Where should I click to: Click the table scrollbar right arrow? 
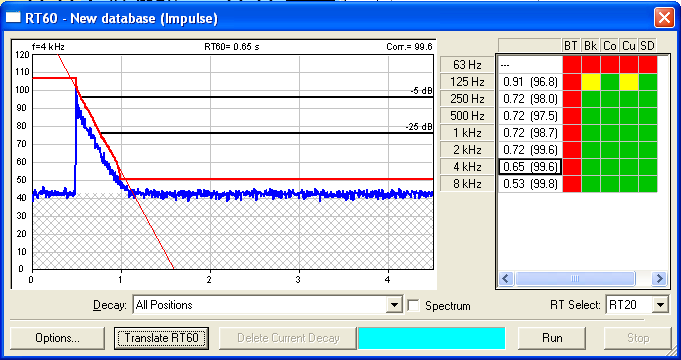(659, 278)
